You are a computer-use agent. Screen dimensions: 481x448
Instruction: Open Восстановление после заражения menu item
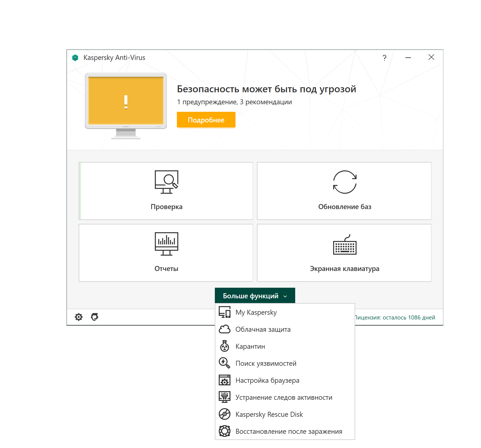pyautogui.click(x=285, y=432)
